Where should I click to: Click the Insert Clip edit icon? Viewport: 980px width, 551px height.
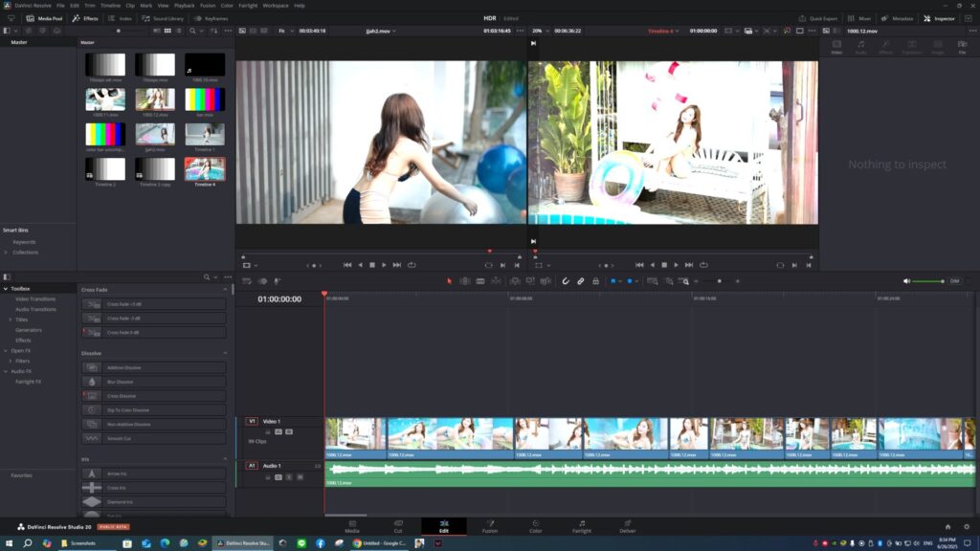click(x=514, y=281)
